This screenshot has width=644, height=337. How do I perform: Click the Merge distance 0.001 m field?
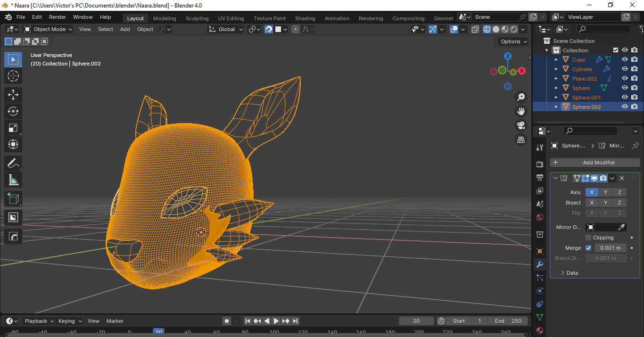click(x=611, y=248)
